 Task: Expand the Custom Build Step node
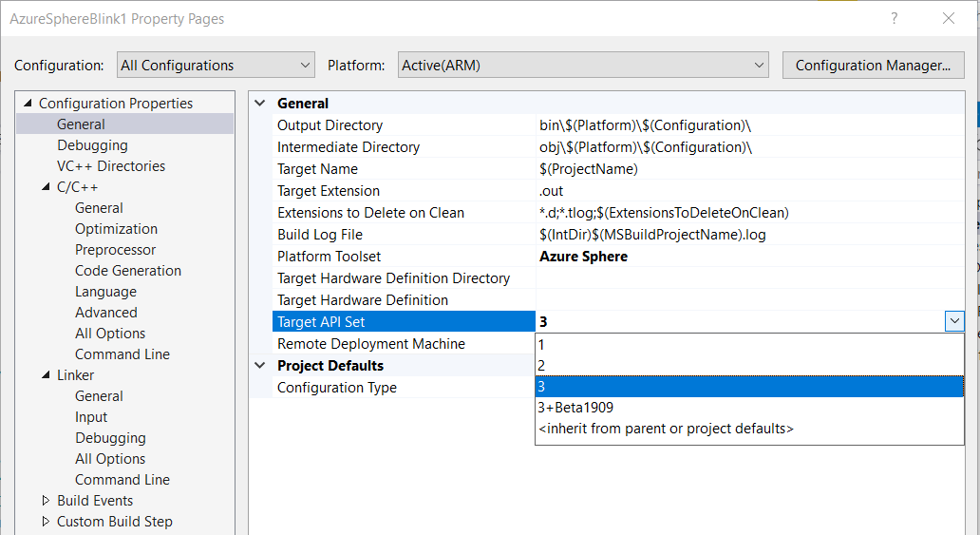(x=46, y=522)
